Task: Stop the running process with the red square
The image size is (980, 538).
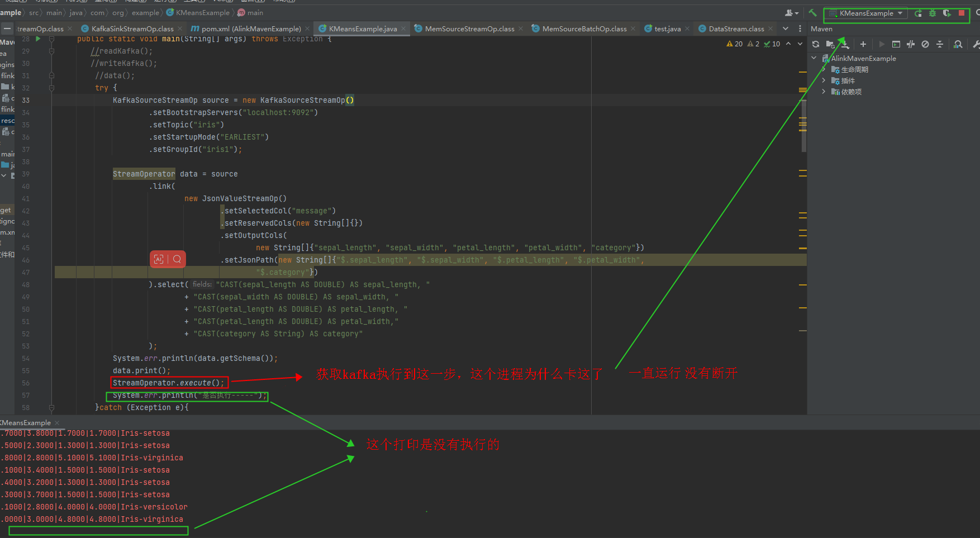Action: point(962,13)
